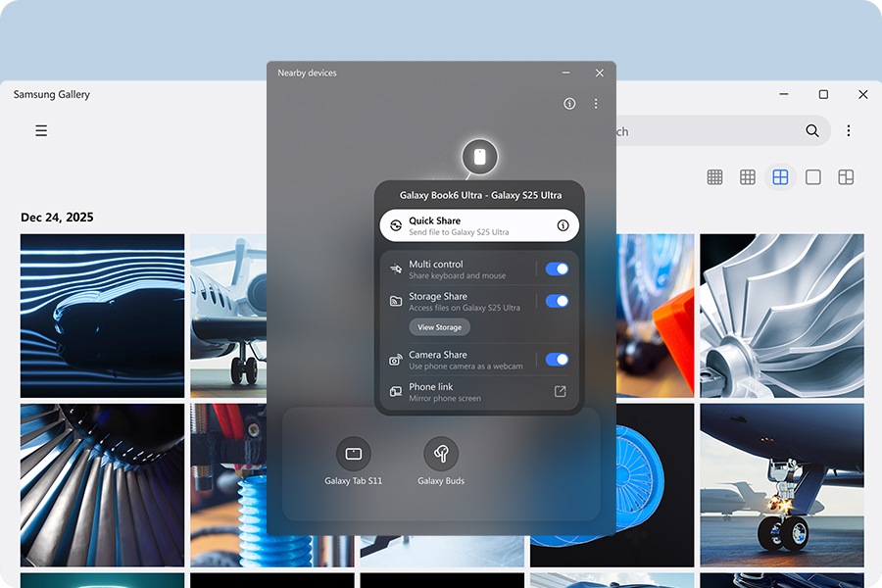Viewport: 882px width, 588px height.
Task: Open the turbine impeller photo thumbnail
Action: (781, 315)
